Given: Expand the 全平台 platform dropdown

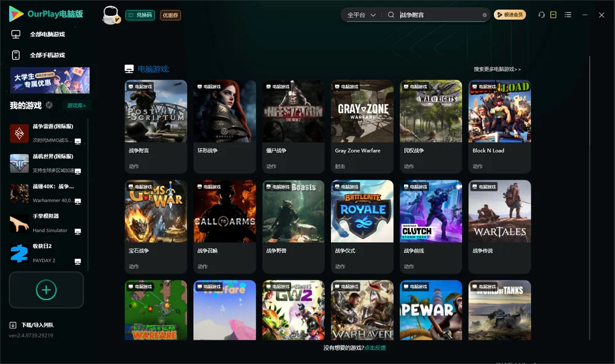Looking at the screenshot, I should point(361,15).
